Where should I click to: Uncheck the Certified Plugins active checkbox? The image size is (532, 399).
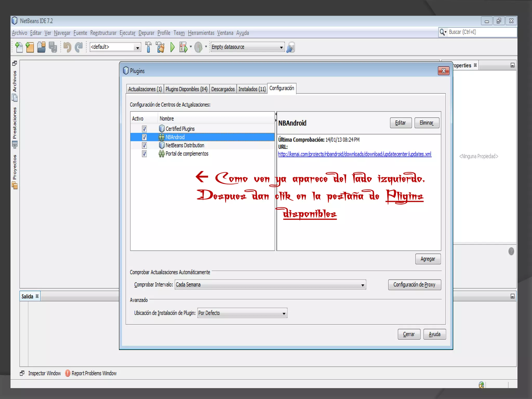pos(144,129)
